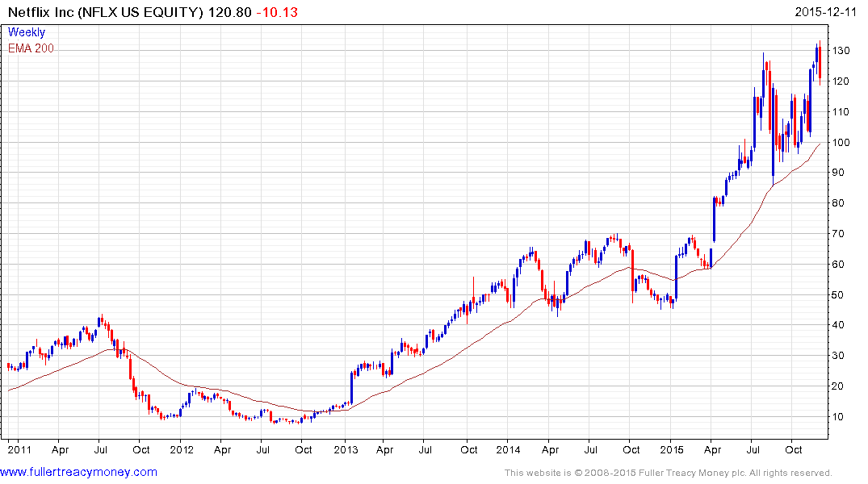Viewport: 868px width, 484px height.
Task: Click the 130 price axis label
Action: click(841, 50)
